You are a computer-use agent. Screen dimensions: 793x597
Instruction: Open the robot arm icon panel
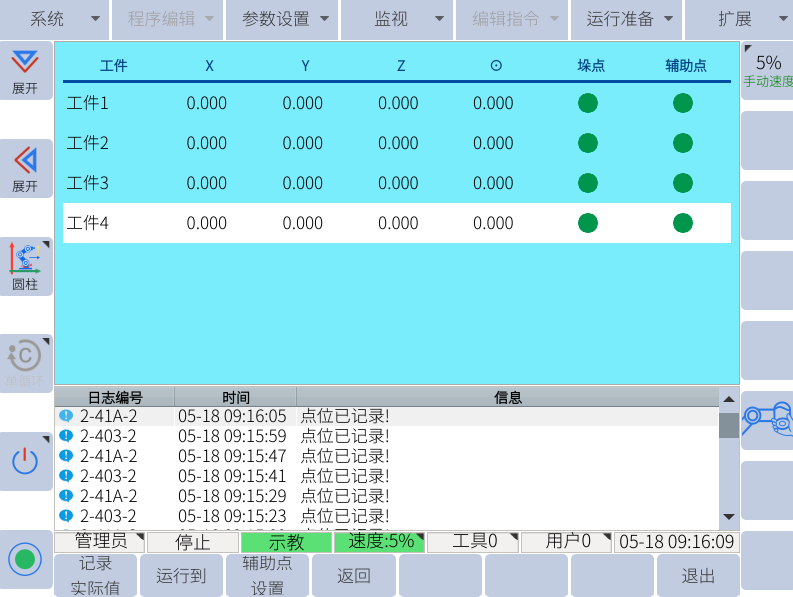point(766,420)
